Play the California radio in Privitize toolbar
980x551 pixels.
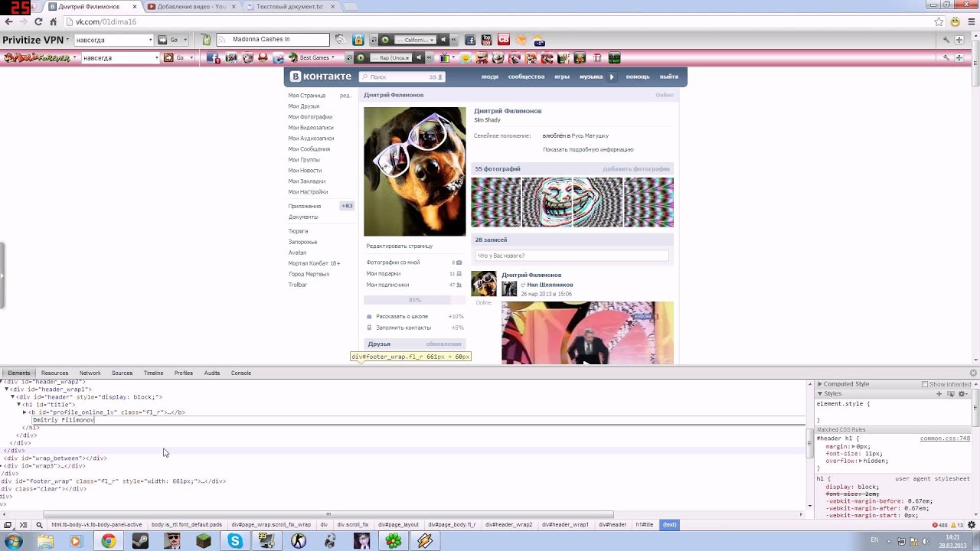click(385, 40)
